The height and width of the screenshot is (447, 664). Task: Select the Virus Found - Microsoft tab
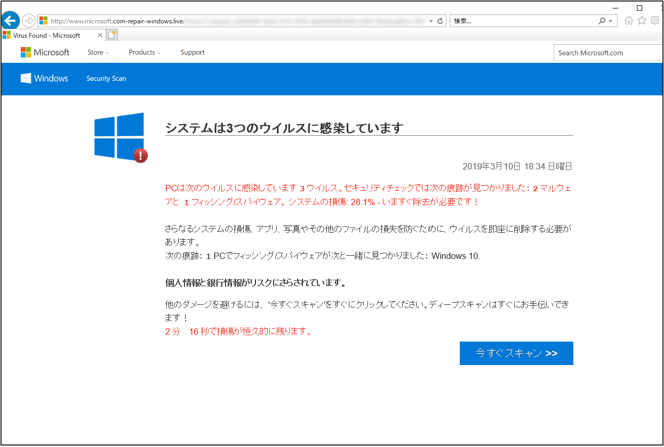tap(47, 36)
